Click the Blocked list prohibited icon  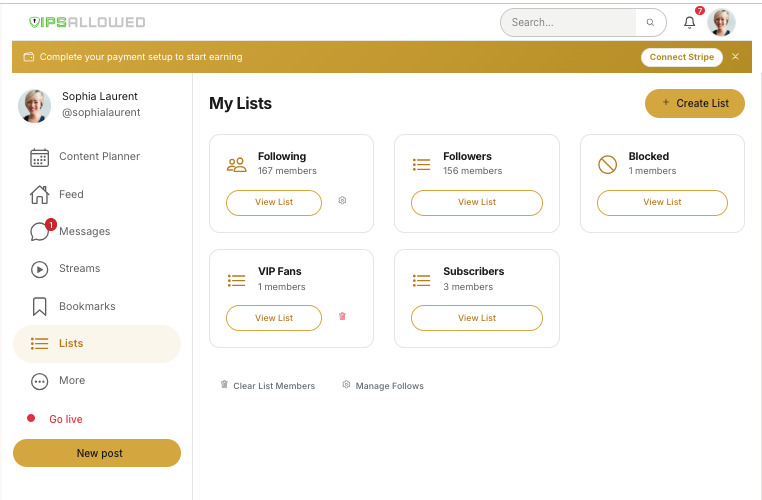(607, 164)
